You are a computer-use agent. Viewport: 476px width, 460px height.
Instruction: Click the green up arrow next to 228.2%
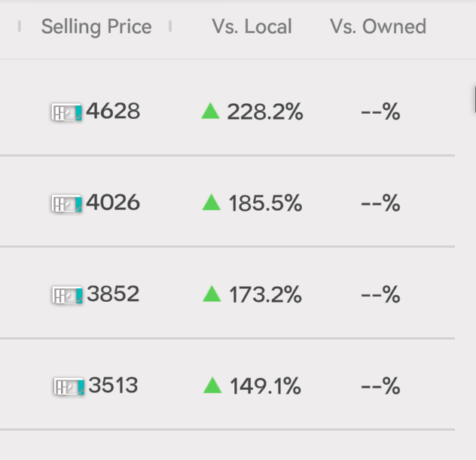point(211,112)
